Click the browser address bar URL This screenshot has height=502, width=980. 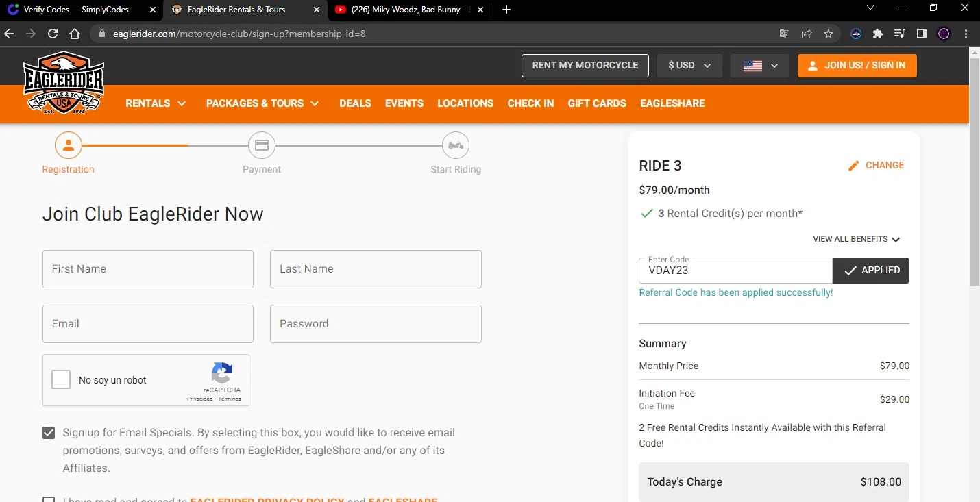tap(239, 34)
